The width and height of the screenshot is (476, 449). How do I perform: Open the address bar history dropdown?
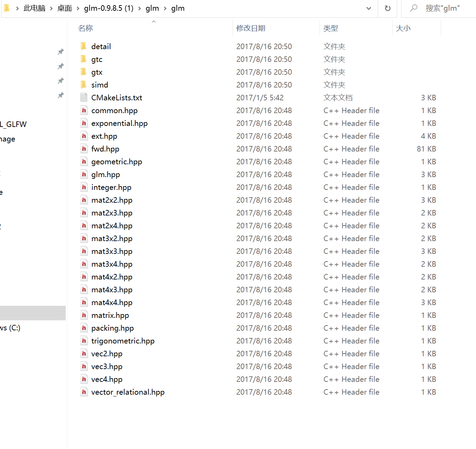(x=369, y=8)
